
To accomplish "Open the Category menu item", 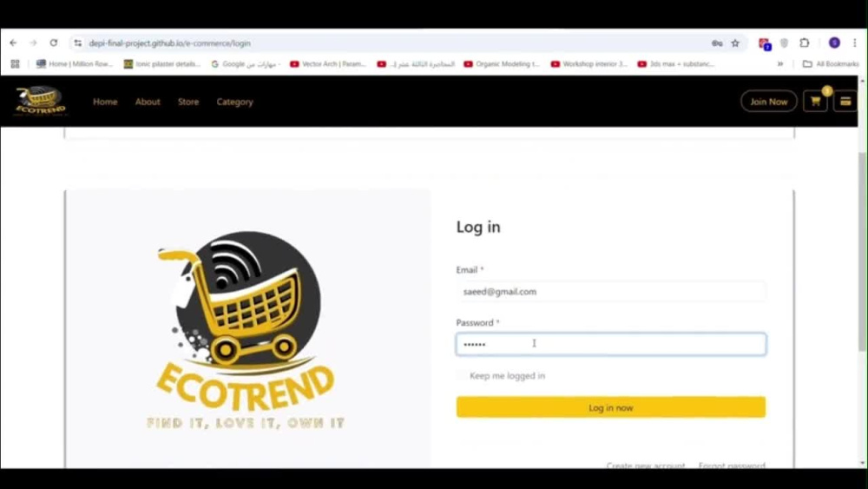I will (x=234, y=102).
